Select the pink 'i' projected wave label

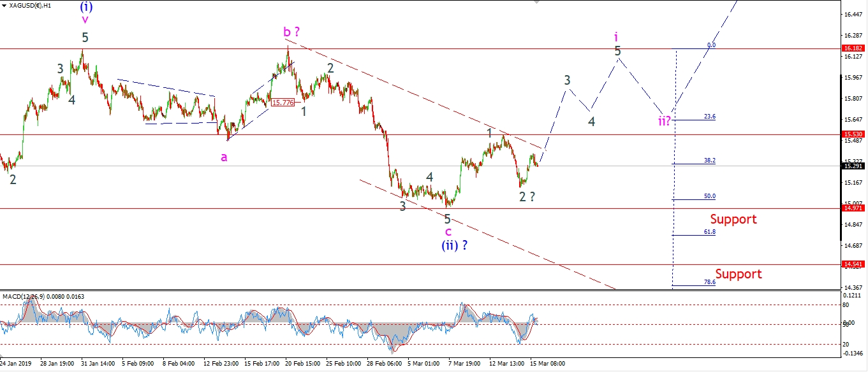coord(615,37)
